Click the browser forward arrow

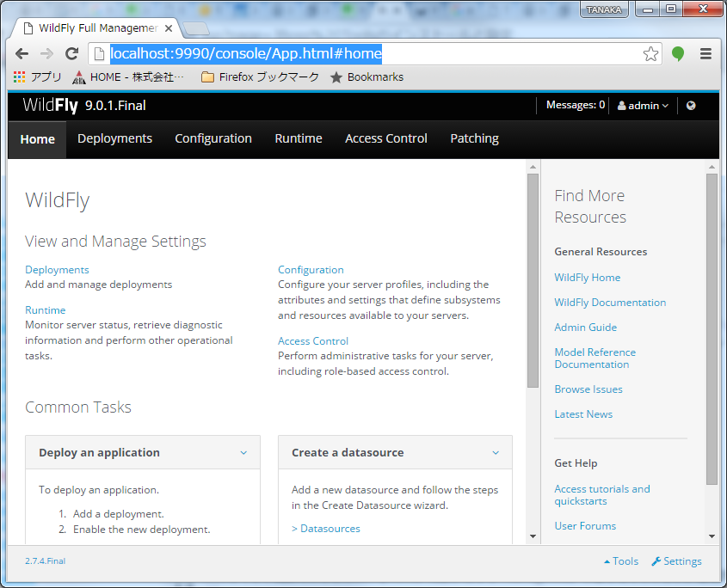click(x=46, y=54)
